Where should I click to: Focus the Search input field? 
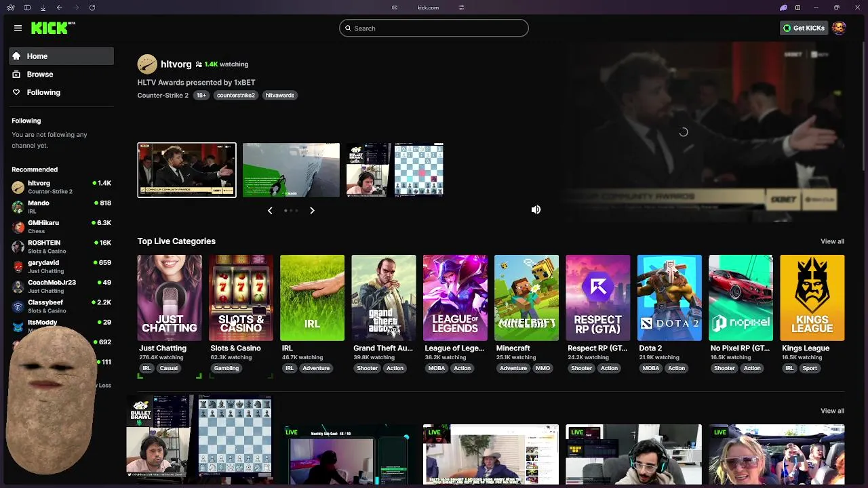click(x=434, y=28)
